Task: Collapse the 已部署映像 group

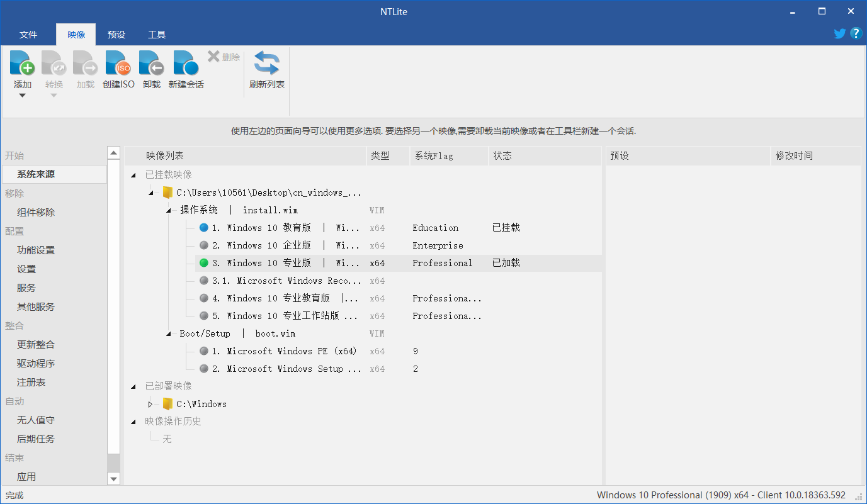Action: [133, 386]
